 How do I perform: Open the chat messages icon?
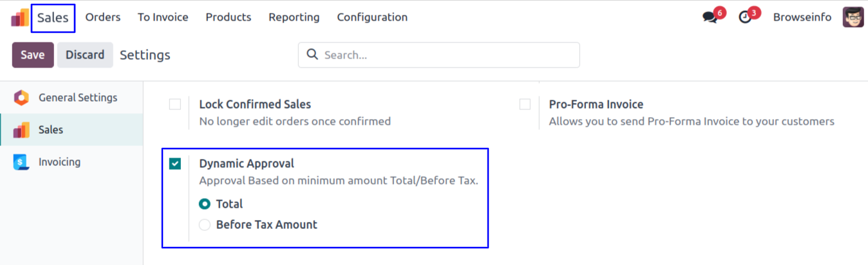[x=710, y=17]
